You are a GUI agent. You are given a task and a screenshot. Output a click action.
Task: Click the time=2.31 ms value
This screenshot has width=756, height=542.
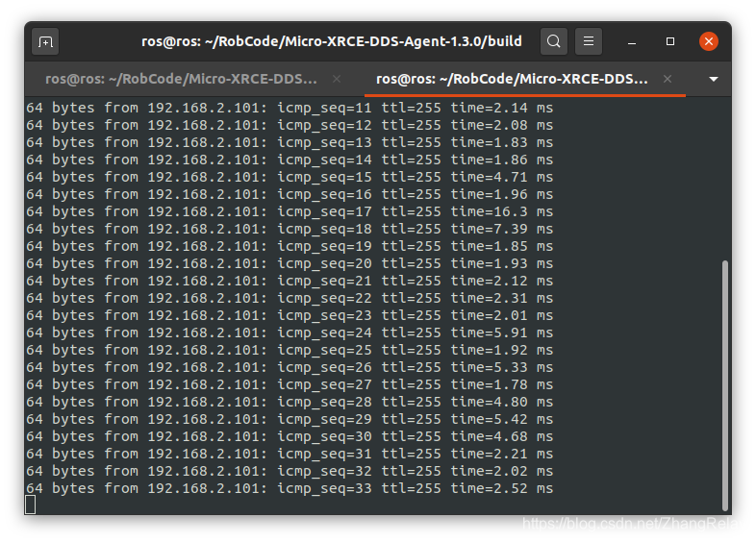click(502, 298)
